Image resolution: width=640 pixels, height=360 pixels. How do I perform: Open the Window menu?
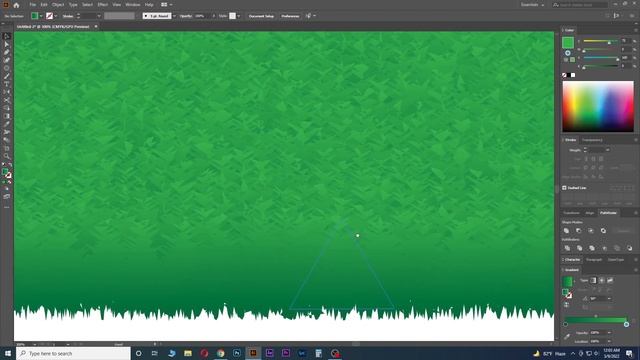(133, 5)
